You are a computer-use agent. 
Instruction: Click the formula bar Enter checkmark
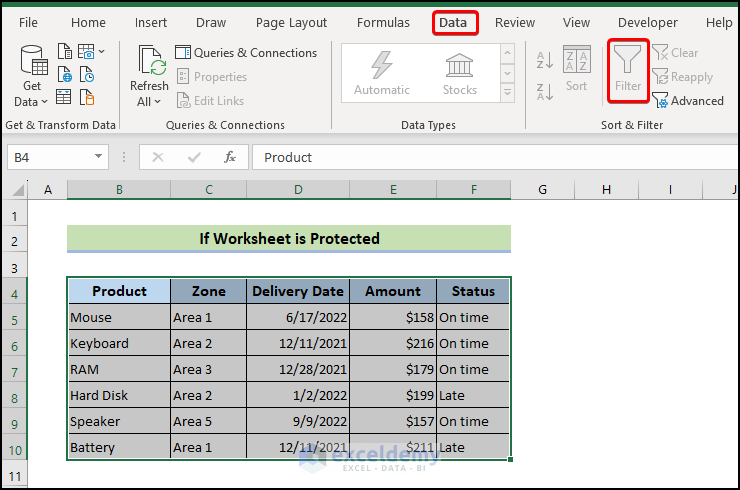click(194, 157)
